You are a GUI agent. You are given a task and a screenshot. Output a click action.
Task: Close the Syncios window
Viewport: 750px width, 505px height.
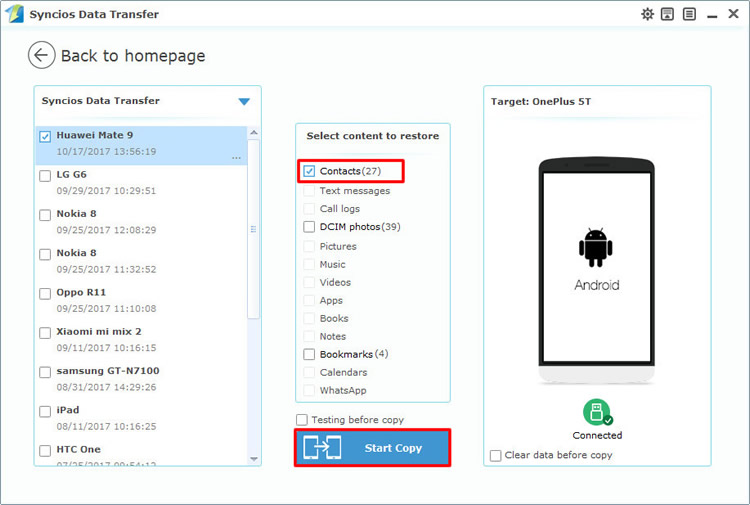click(733, 14)
